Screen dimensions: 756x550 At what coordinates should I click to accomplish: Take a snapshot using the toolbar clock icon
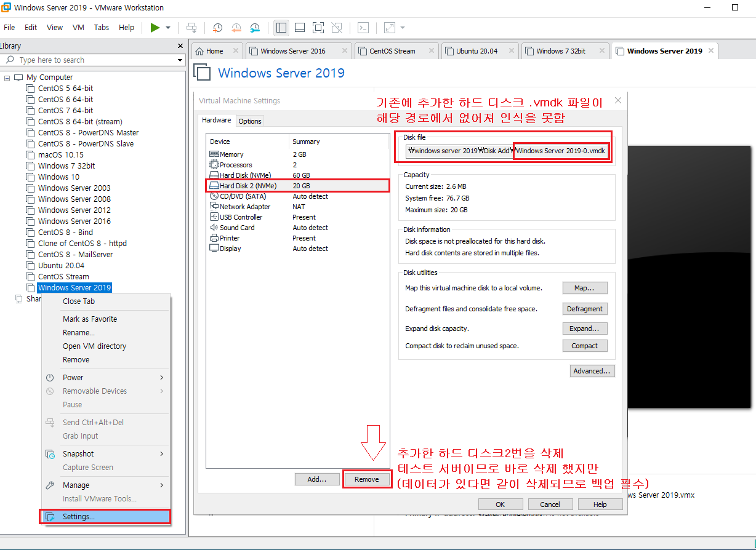coord(218,28)
